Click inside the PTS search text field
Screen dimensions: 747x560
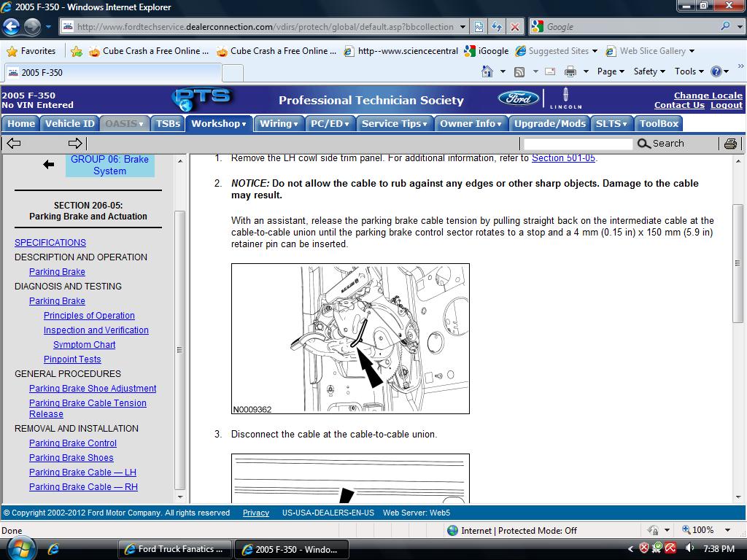point(578,144)
